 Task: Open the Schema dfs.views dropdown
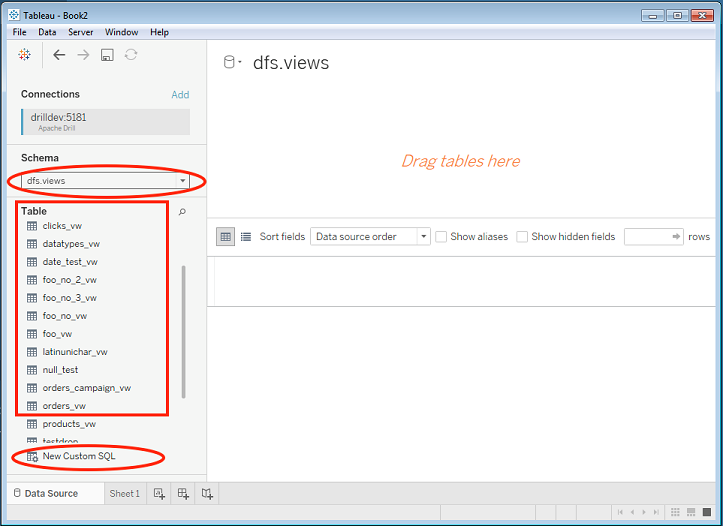point(106,181)
